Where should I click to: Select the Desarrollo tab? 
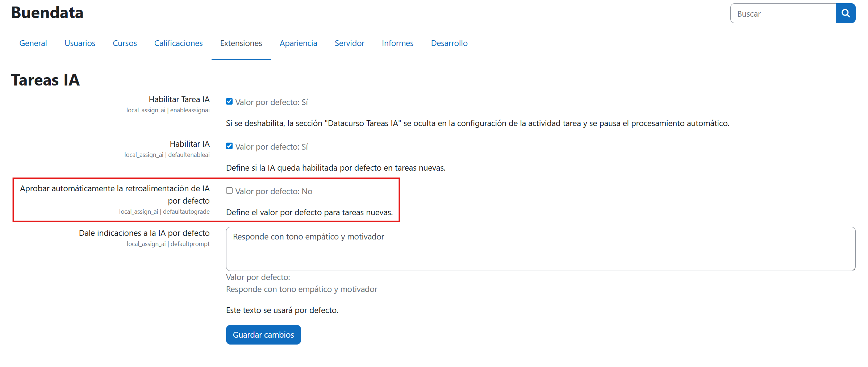click(x=449, y=43)
